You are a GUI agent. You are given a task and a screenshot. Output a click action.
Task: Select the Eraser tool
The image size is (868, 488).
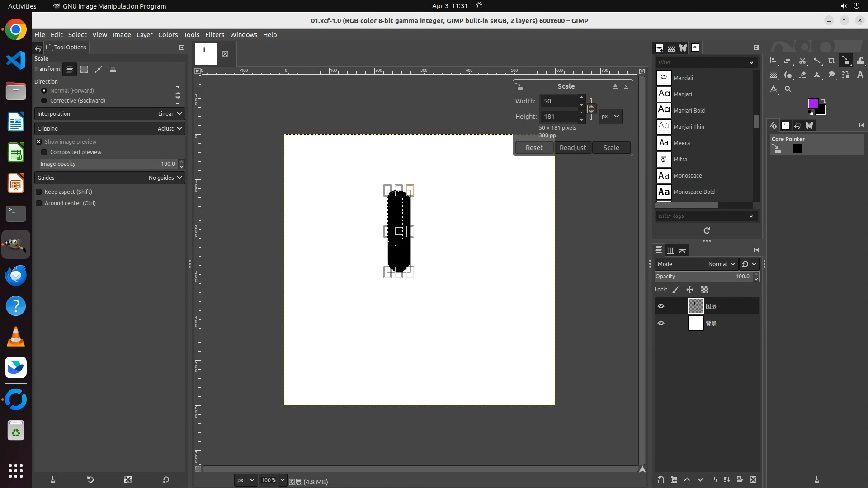[x=802, y=75]
